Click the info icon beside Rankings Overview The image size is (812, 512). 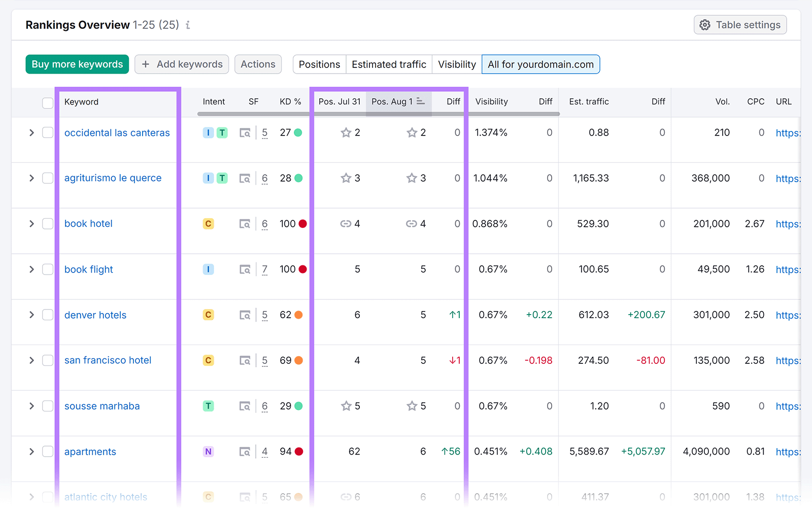coord(187,24)
